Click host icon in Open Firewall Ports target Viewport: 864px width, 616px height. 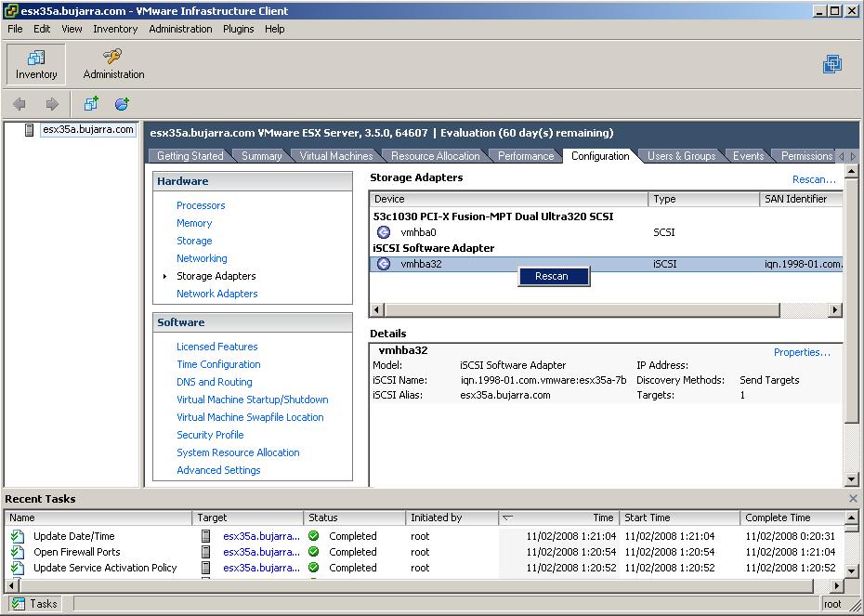pyautogui.click(x=205, y=552)
